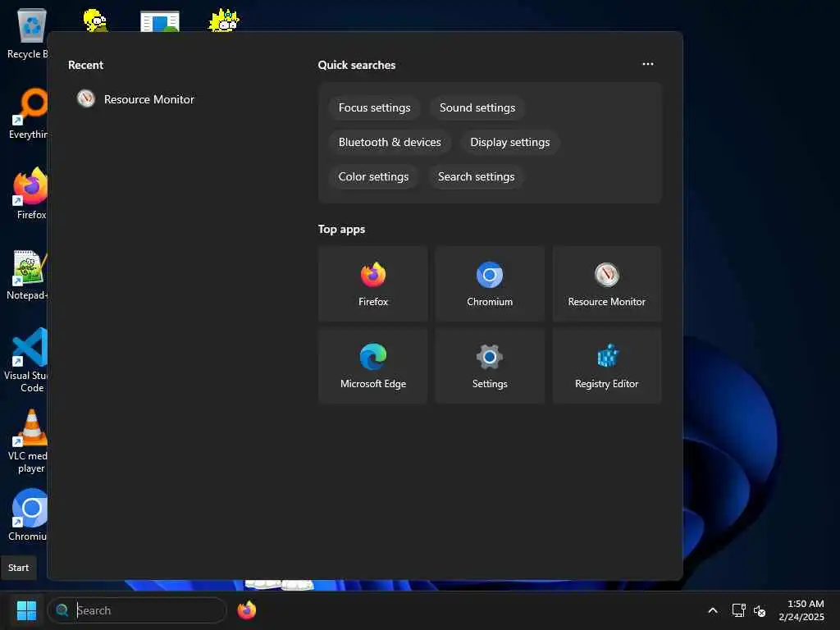Select Sound settings quick search
This screenshot has height=630, width=840.
point(477,107)
